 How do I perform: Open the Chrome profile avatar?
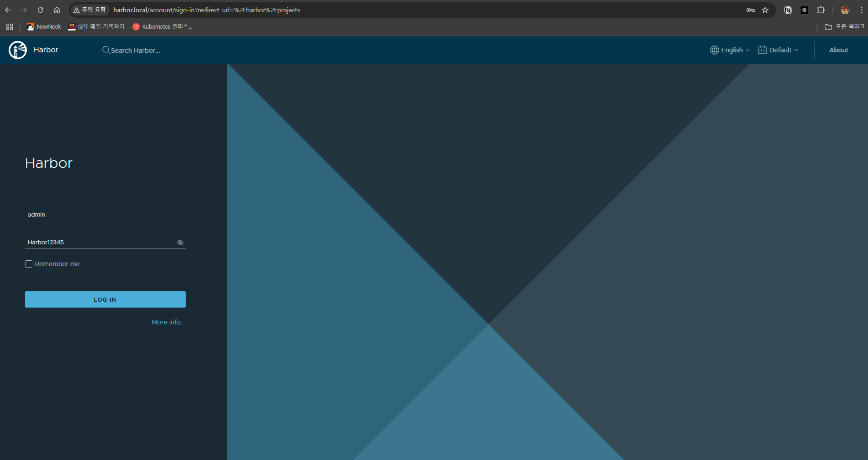(x=845, y=10)
